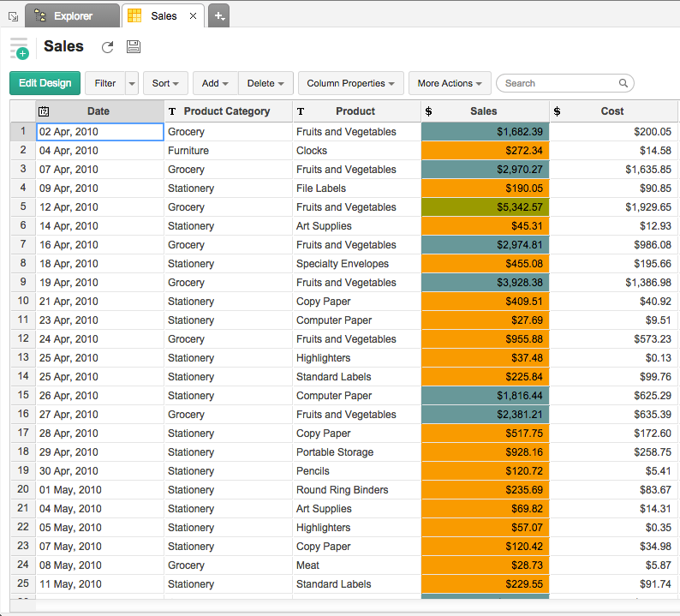Click the expand panel icon at the top-left corner
The image size is (680, 616).
click(x=12, y=16)
